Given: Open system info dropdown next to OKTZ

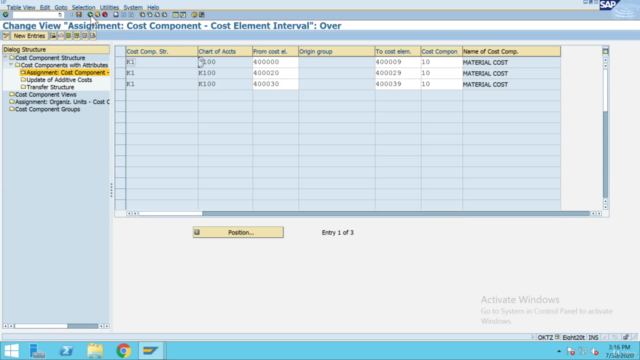Looking at the screenshot, I should 557,337.
